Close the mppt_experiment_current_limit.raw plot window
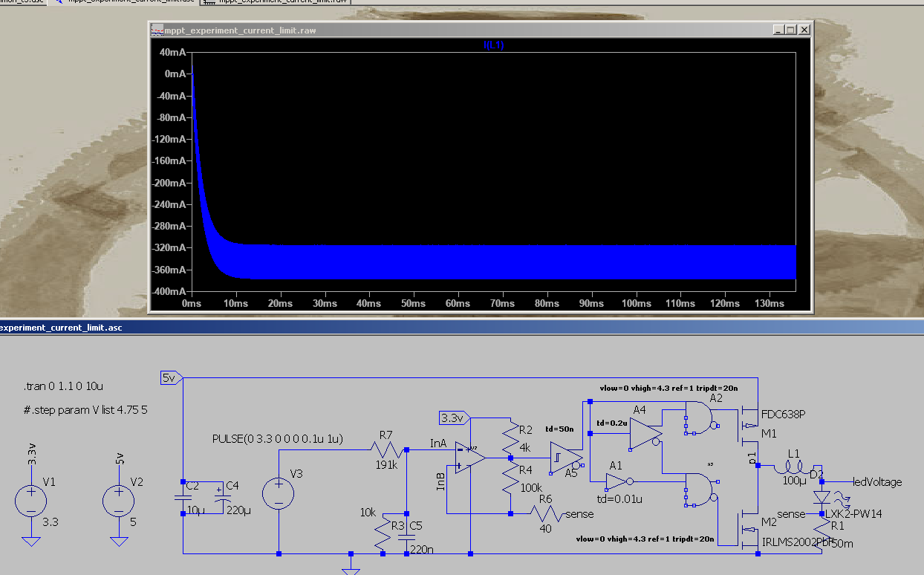 coord(804,30)
